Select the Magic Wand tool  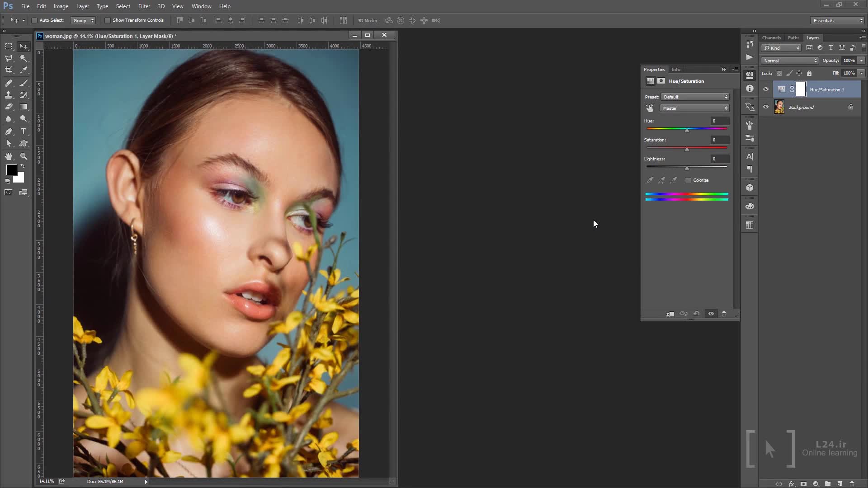(24, 58)
